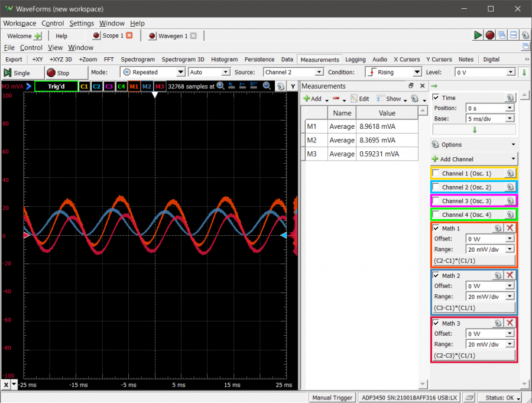Remove Math 2 channel with red X
Viewport: 532px width, 403px height.
tap(510, 275)
